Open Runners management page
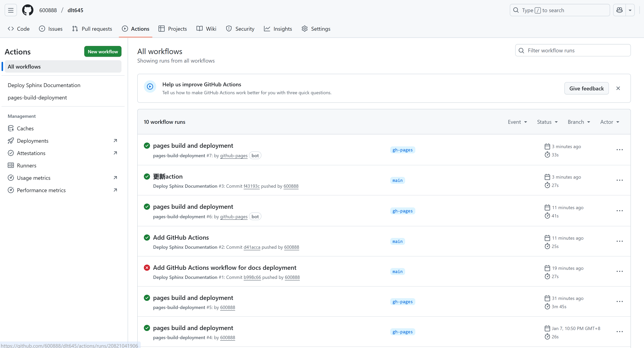This screenshot has width=644, height=348. coord(26,166)
